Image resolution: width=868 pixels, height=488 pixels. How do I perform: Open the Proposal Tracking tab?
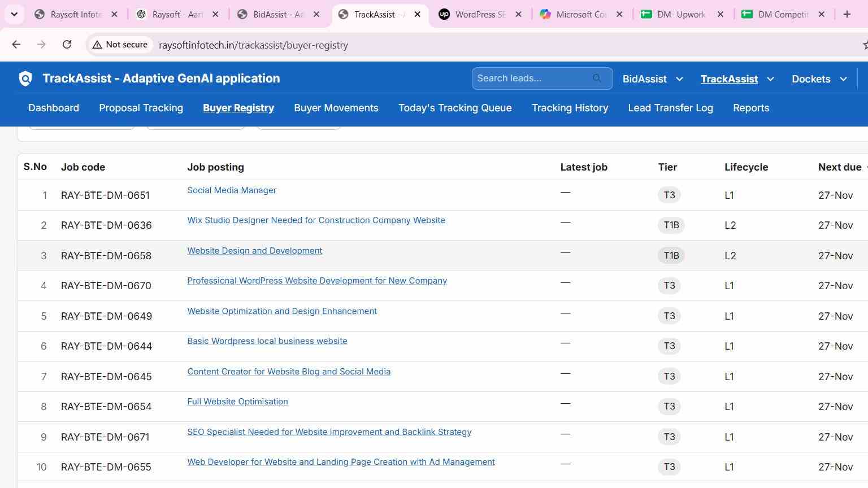point(141,108)
